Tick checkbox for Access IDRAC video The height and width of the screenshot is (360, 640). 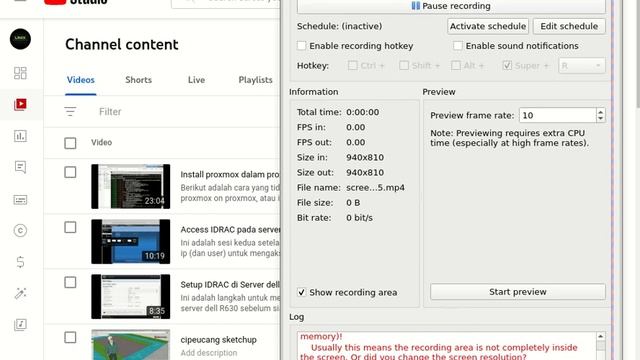click(70, 227)
